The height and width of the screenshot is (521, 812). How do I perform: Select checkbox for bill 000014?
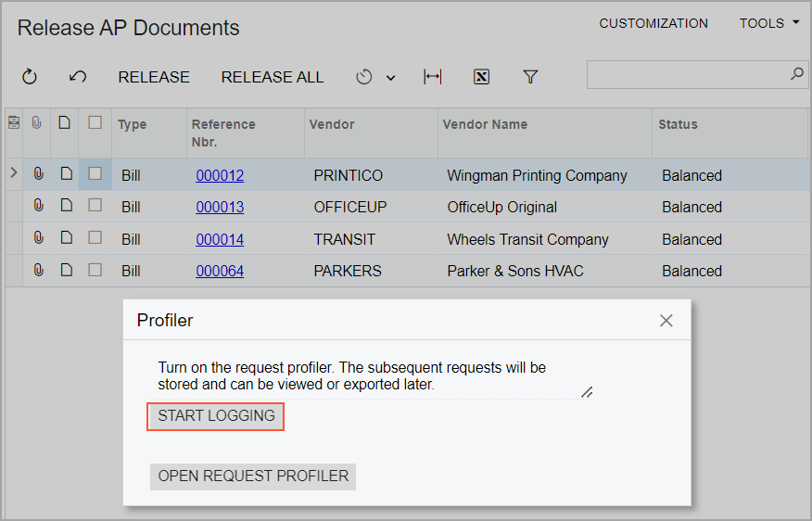pos(95,237)
